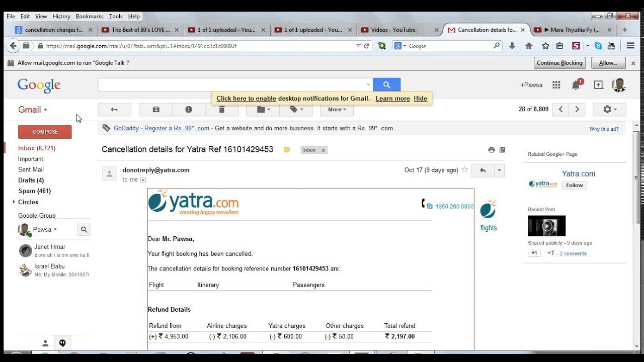Hide the desktop notifications banner

(420, 99)
